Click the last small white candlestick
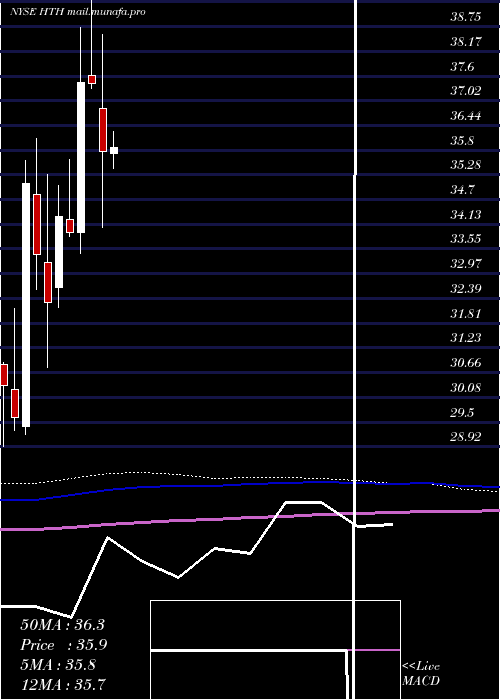This screenshot has height=700, width=500. point(114,150)
